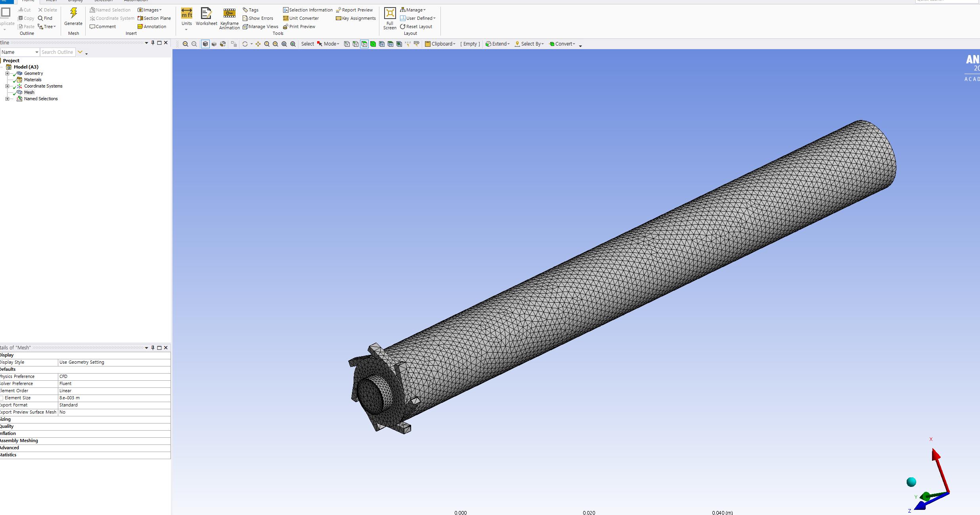Select the Rotate view tool
Image resolution: width=980 pixels, height=515 pixels.
click(x=245, y=44)
